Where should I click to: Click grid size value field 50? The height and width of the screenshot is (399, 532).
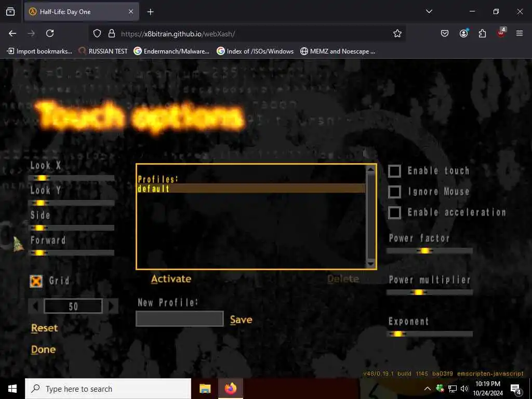(73, 306)
